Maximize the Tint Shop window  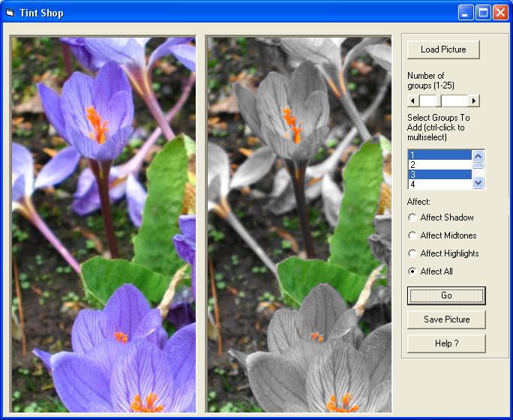(x=484, y=13)
